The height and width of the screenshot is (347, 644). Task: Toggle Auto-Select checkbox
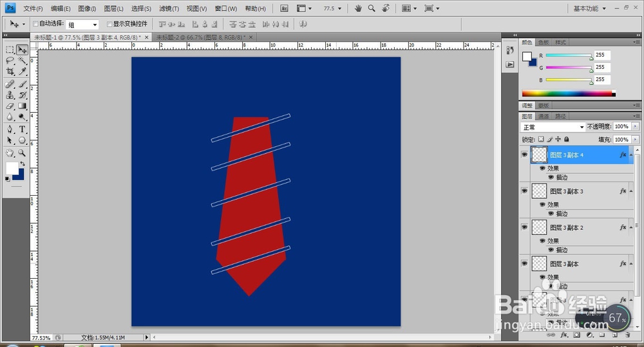[35, 24]
